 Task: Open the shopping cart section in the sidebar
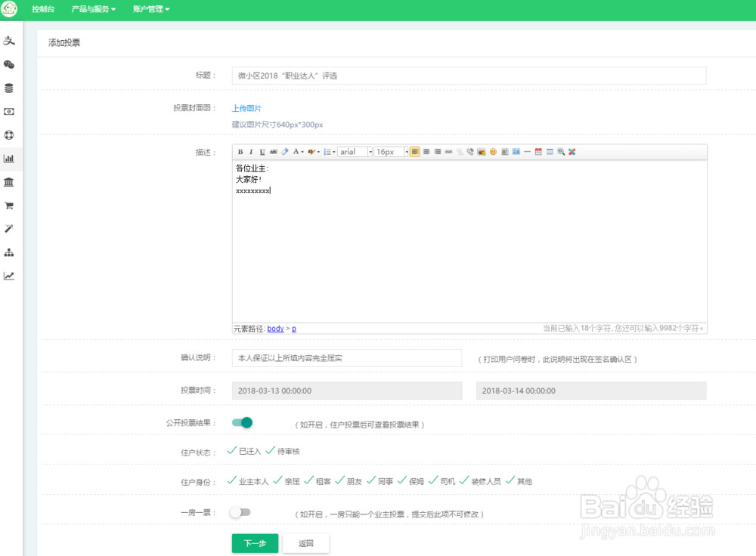10,205
